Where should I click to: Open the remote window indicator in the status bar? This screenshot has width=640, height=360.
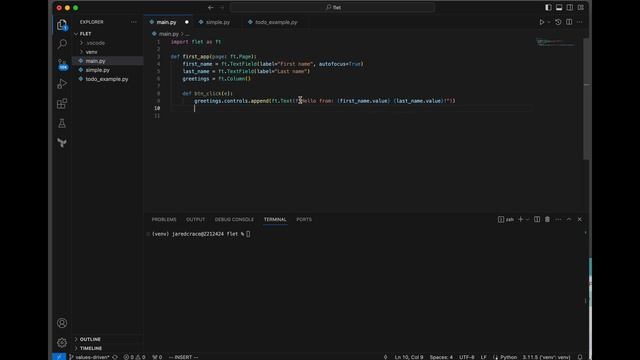tap(59, 357)
